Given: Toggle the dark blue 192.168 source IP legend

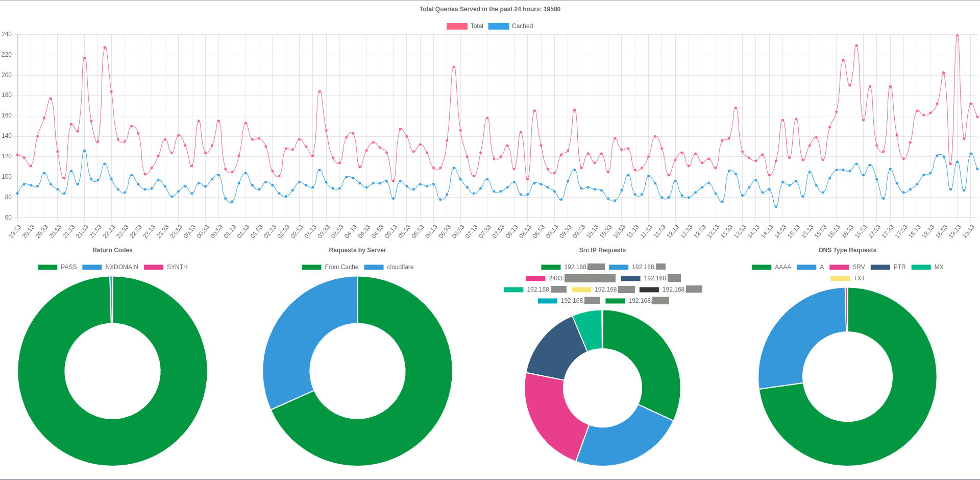Looking at the screenshot, I should 651,278.
